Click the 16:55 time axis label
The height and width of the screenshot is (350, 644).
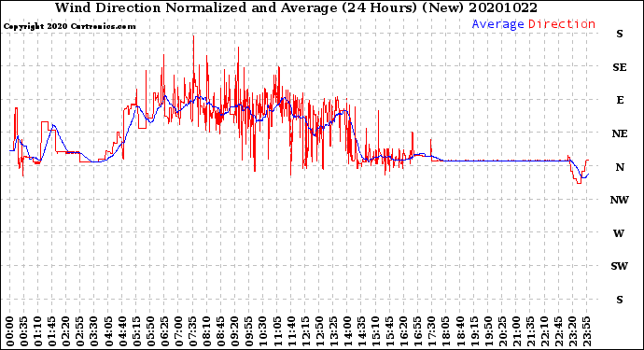click(418, 331)
